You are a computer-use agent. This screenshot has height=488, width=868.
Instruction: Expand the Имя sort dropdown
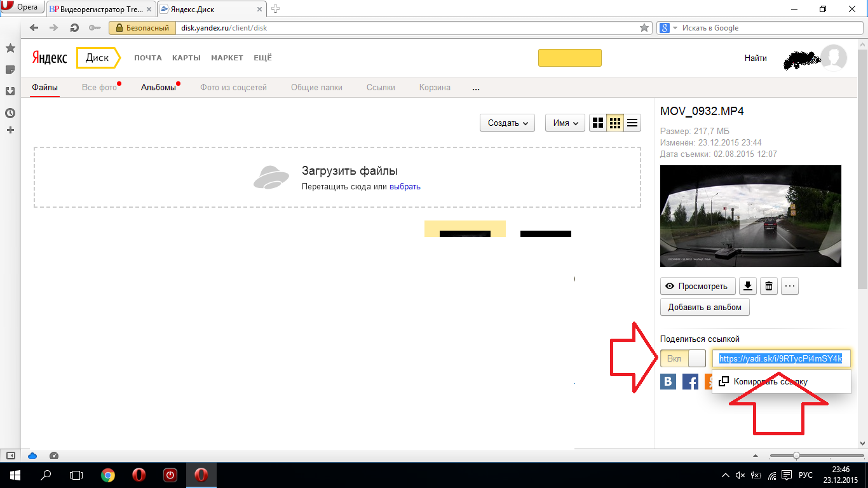coord(565,123)
